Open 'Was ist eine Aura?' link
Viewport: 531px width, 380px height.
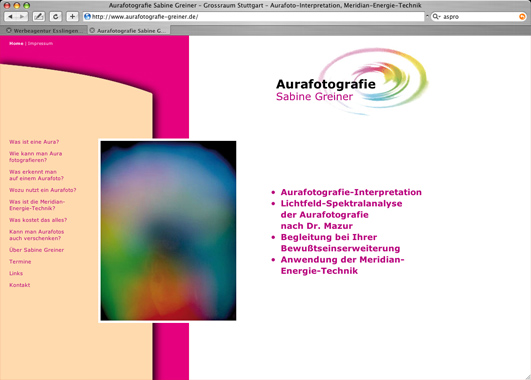pos(34,142)
